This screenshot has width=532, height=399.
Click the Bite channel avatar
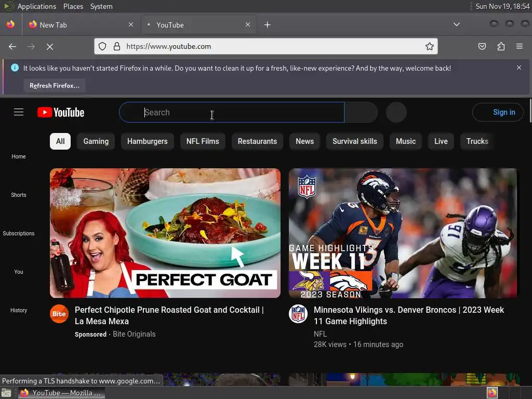[x=59, y=314]
